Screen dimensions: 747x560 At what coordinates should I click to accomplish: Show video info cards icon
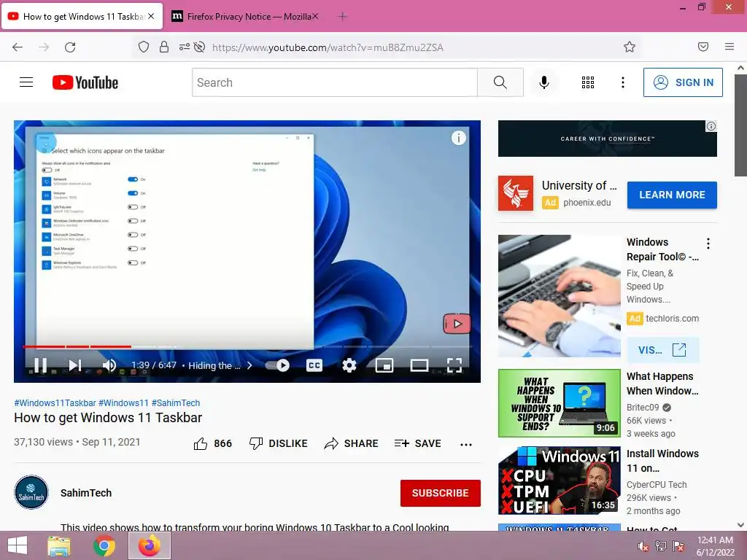click(x=458, y=138)
